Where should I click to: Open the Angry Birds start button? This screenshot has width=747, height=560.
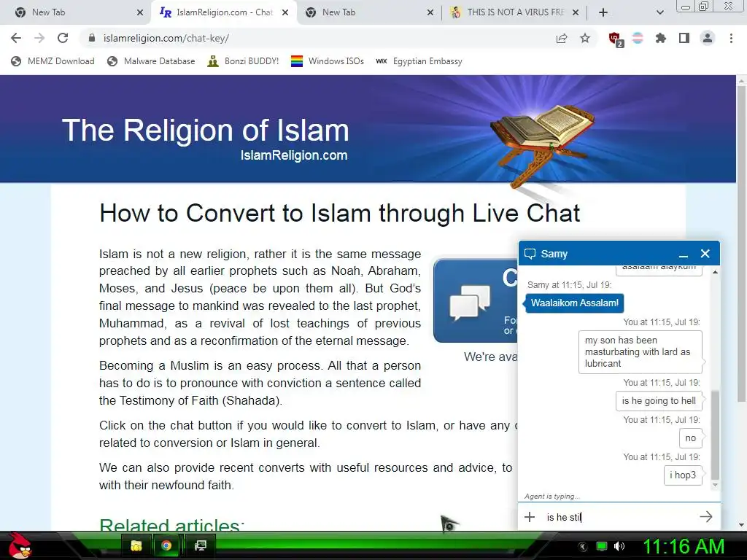pos(20,545)
